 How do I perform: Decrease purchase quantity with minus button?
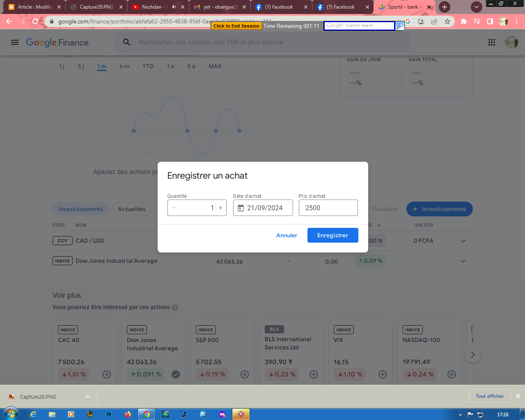[x=174, y=208]
